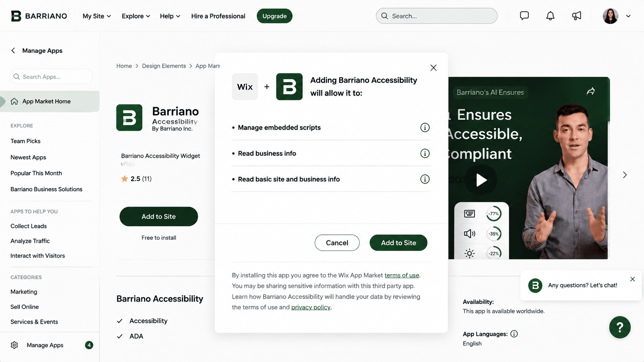Click the Barriano logo in header
644x362 pixels.
(x=39, y=16)
